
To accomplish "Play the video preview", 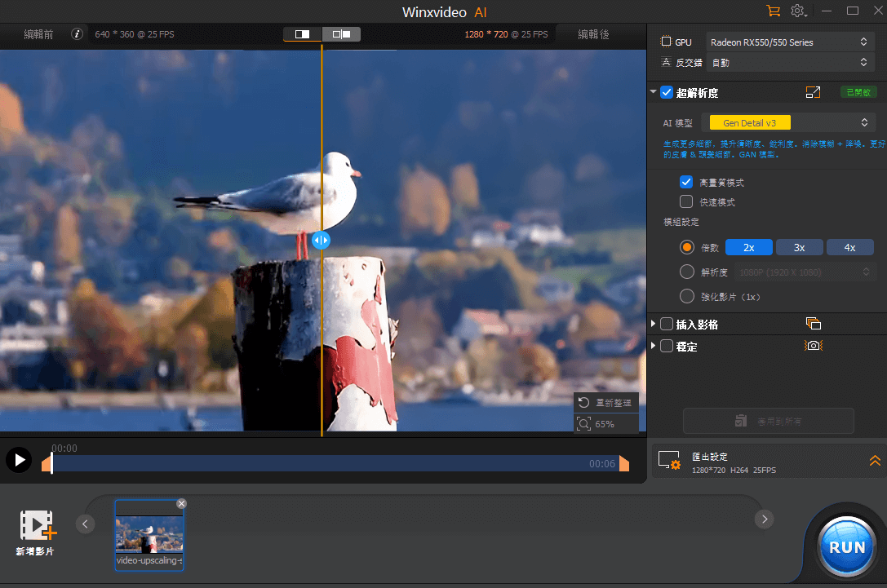I will click(x=20, y=460).
